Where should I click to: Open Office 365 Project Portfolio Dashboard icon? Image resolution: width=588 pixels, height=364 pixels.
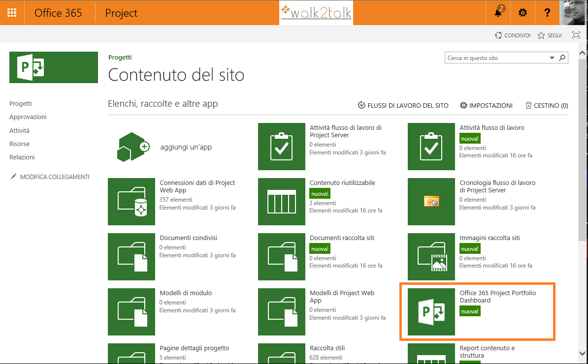(x=431, y=311)
